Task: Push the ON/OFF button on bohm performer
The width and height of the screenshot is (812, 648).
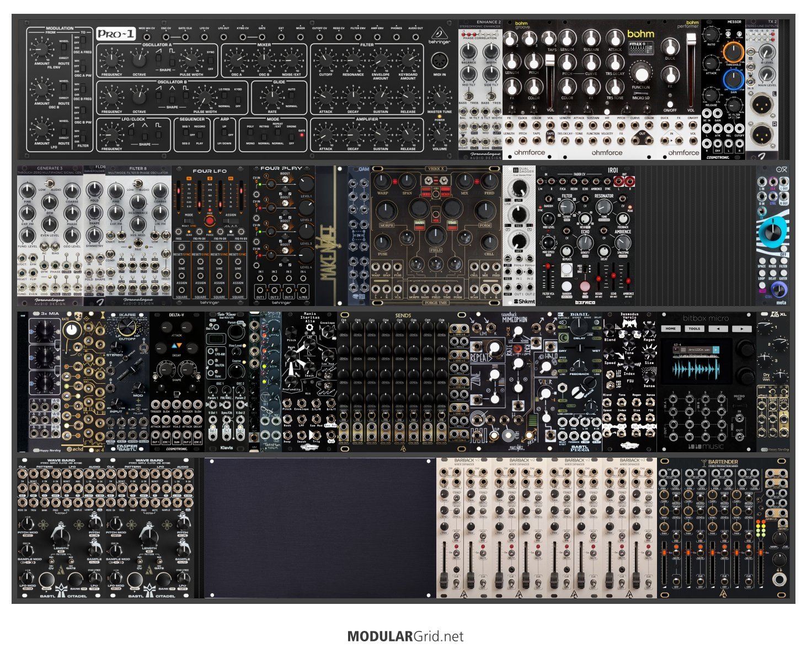Action: click(670, 104)
